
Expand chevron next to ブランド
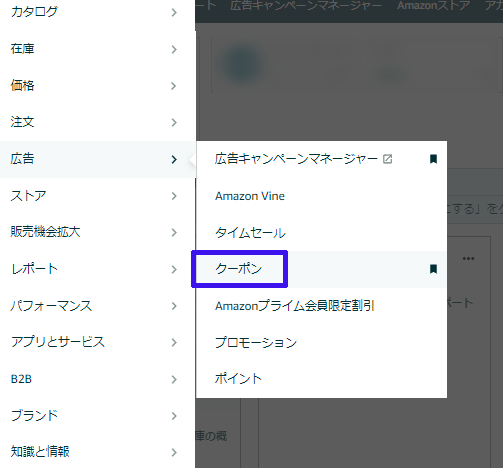[174, 416]
